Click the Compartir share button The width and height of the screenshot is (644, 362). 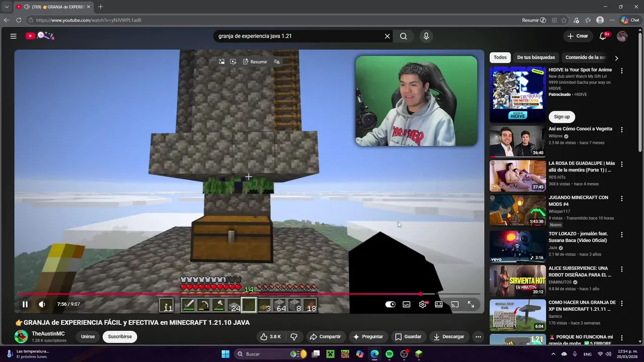[x=325, y=337]
